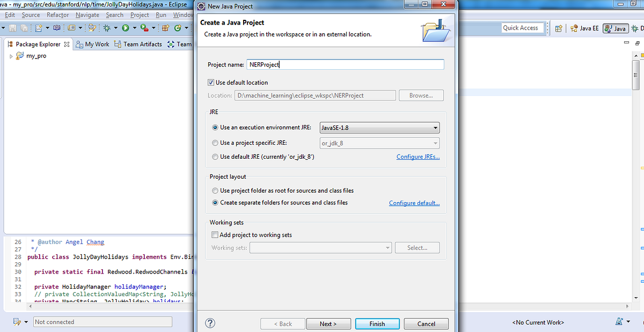
Task: Choose Use project folder as root for sources
Action: point(215,190)
